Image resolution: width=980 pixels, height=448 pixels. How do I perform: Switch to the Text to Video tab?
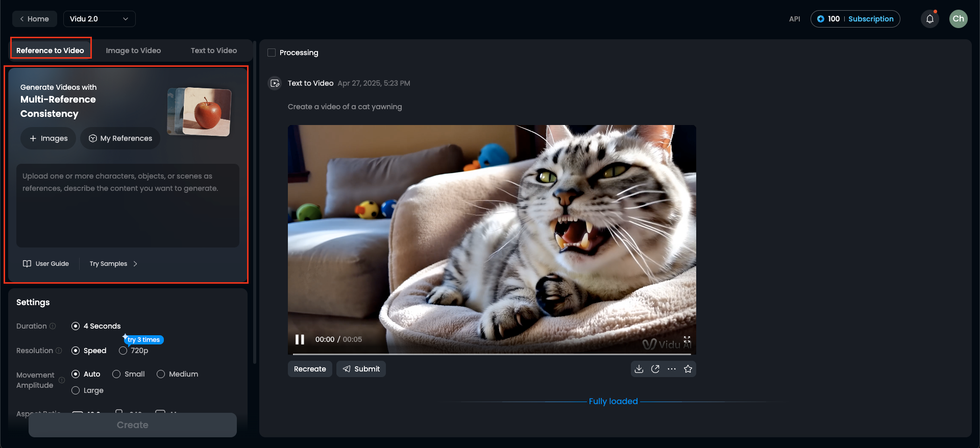point(214,51)
